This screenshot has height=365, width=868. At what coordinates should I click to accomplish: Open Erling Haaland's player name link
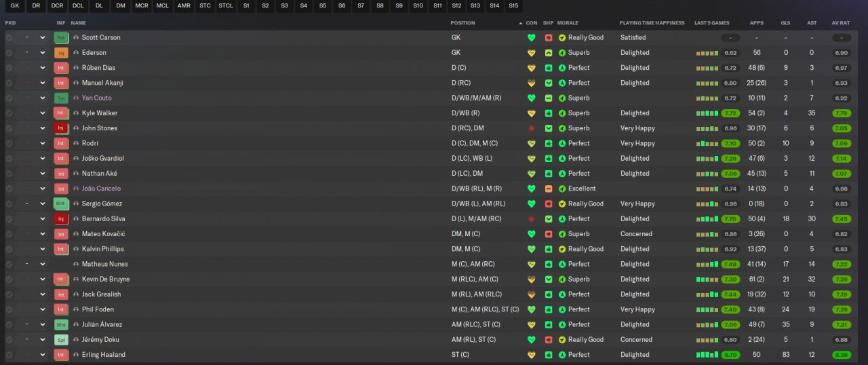coord(104,355)
